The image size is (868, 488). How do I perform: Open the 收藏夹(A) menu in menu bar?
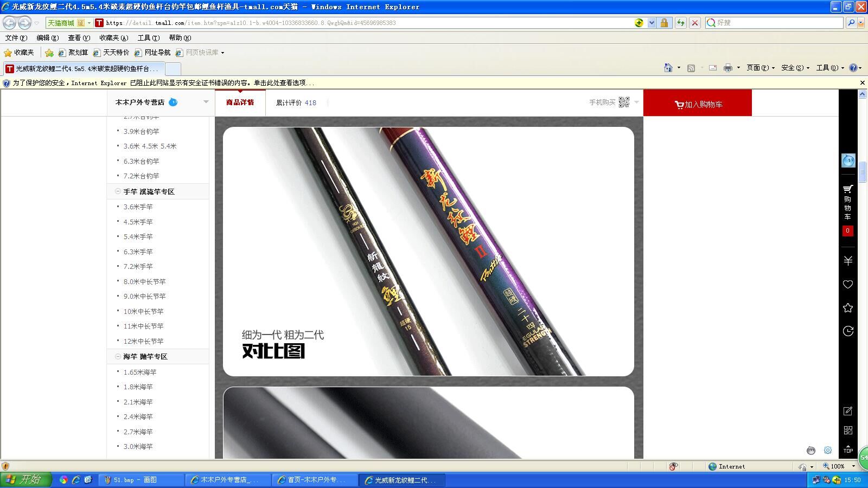coord(113,38)
